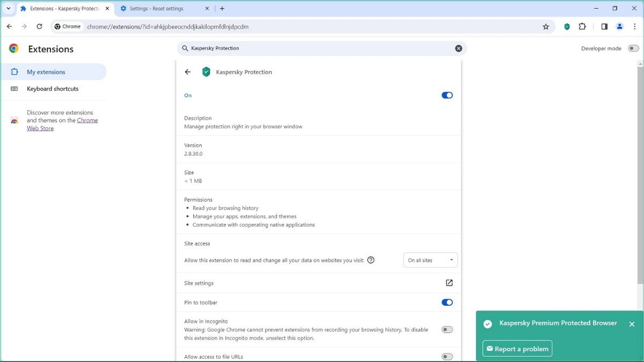Reload the page
This screenshot has width=644, height=362.
click(x=39, y=26)
